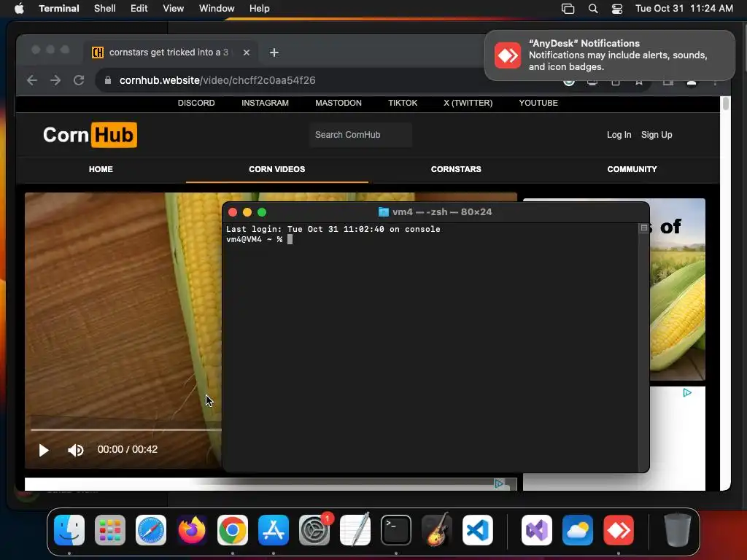
Task: Select the COMMUNITY tab
Action: (x=632, y=169)
